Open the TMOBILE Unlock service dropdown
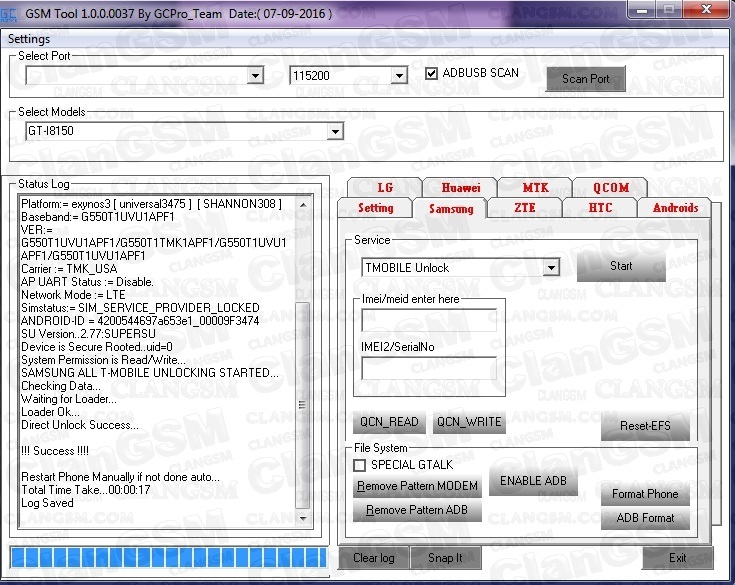735x585 pixels. [x=551, y=268]
